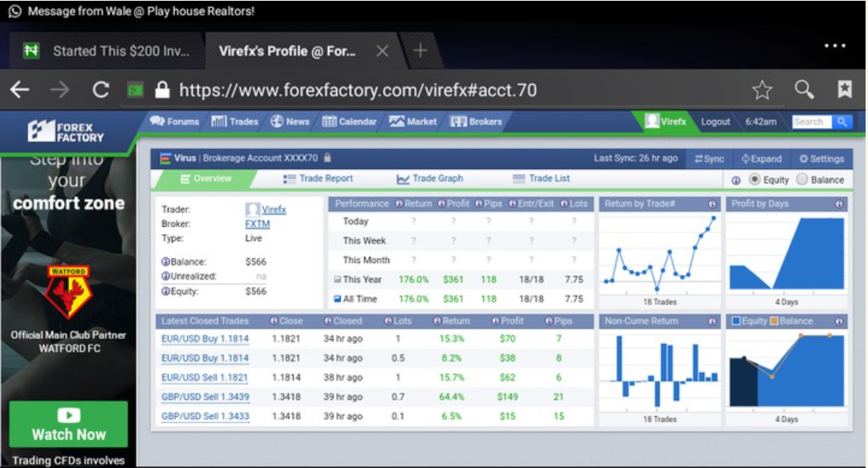This screenshot has width=868, height=468.
Task: Open Calendar section
Action: pyautogui.click(x=349, y=122)
